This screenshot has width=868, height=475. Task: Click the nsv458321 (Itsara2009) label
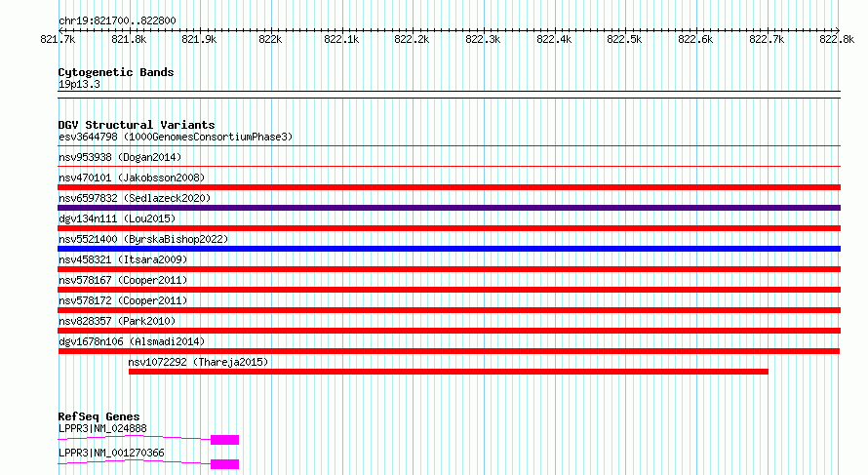(123, 259)
